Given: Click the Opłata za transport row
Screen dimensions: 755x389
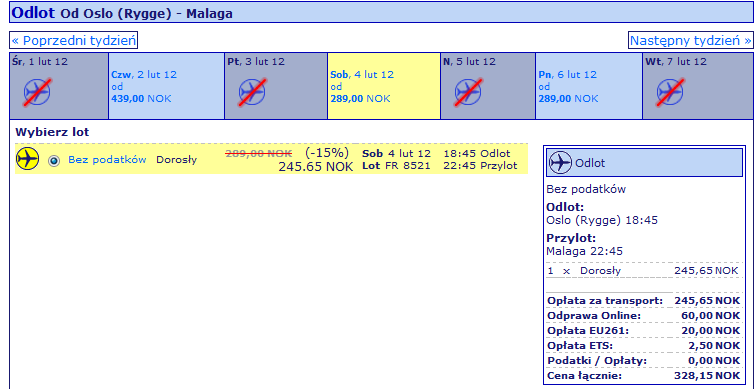Looking at the screenshot, I should tap(643, 301).
